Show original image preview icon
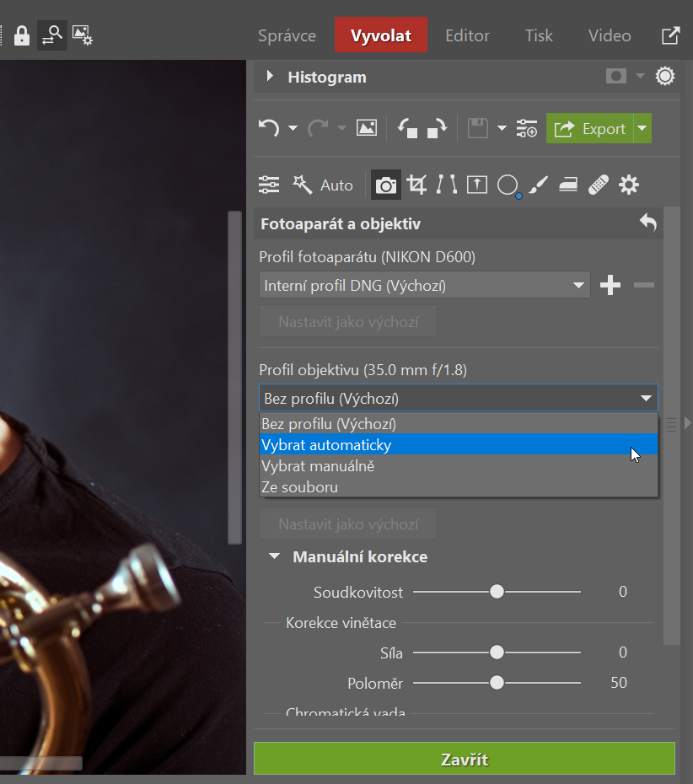Screen dimensions: 693x784 [367, 128]
